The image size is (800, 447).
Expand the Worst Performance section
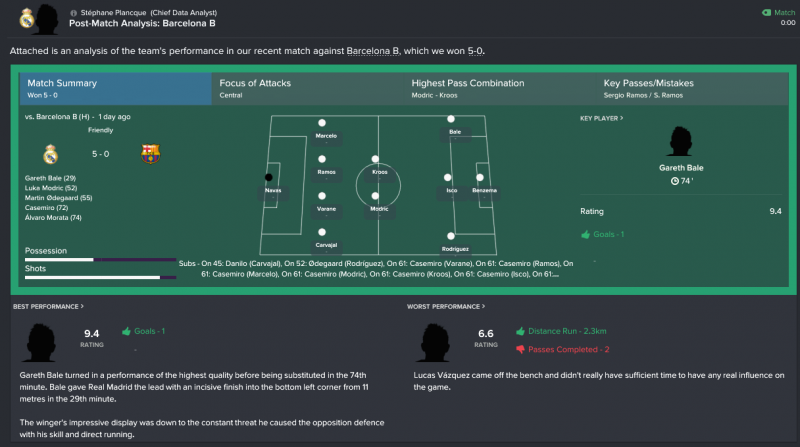tap(446, 307)
